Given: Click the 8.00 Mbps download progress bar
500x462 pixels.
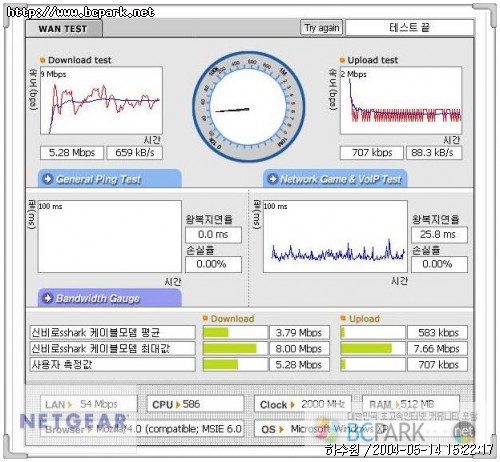Looking at the screenshot, I should point(235,348).
